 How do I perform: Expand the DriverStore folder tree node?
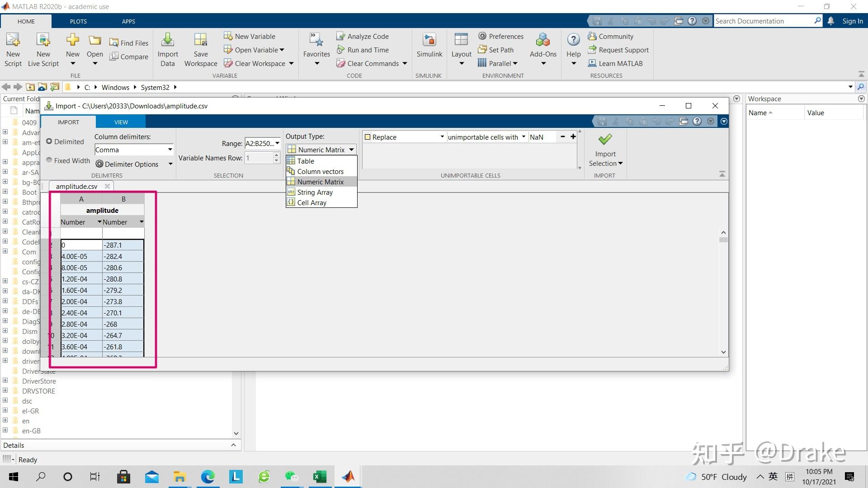(5, 381)
